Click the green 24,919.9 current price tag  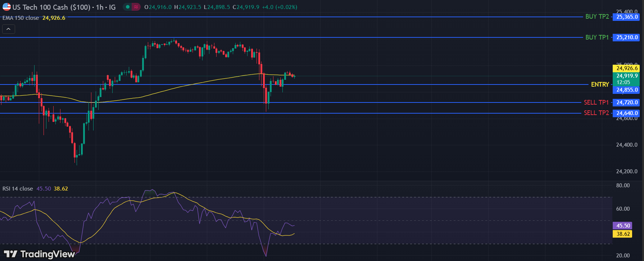pos(627,76)
